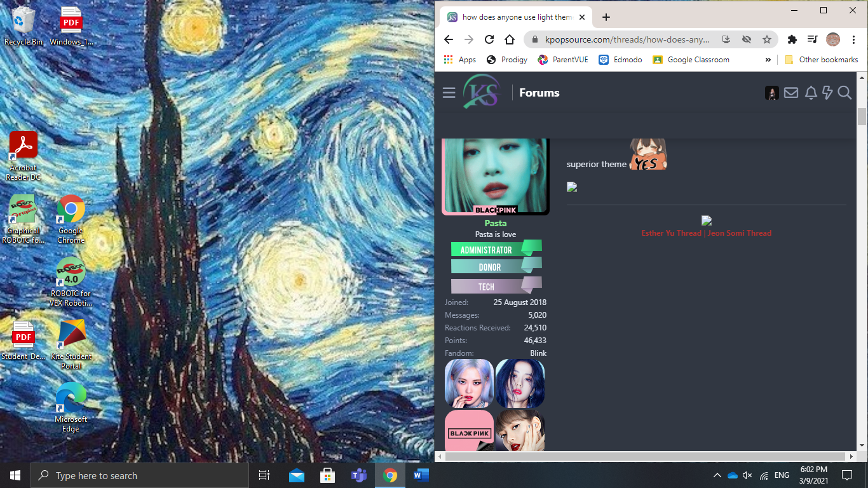Screen dimensions: 868x488
Task: Open the ParentVUE bookmark
Action: (x=563, y=60)
